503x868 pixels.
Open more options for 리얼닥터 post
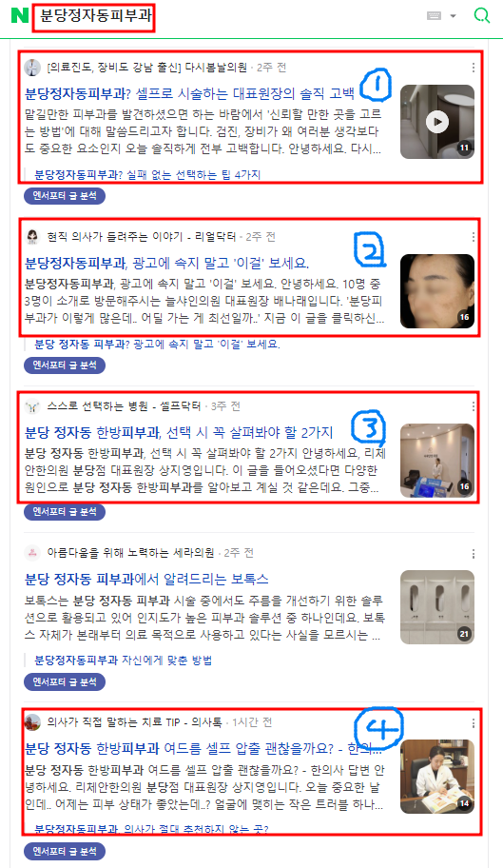(474, 237)
